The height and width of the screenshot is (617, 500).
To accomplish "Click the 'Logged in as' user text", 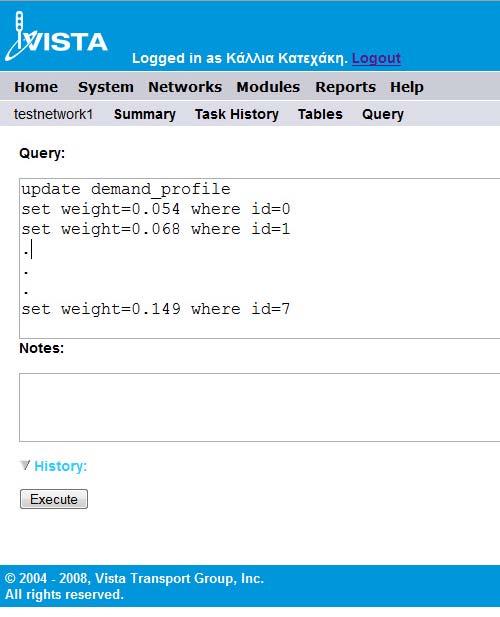I will (240, 58).
